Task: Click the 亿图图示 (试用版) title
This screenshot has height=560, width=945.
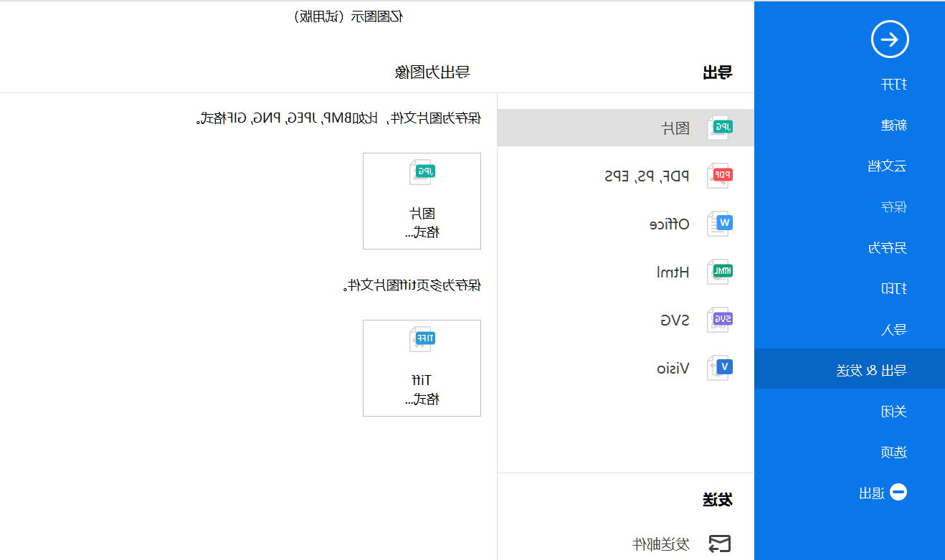Action: point(348,16)
